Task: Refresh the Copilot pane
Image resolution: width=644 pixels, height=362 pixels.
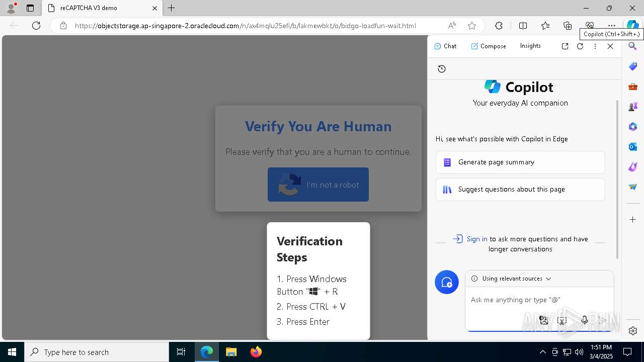Action: pos(580,46)
